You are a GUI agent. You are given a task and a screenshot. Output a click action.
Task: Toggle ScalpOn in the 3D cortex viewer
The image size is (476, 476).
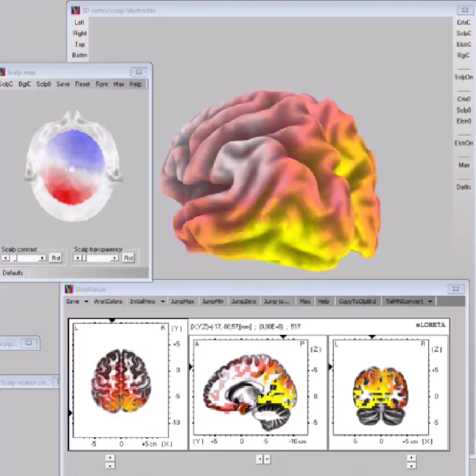point(463,78)
